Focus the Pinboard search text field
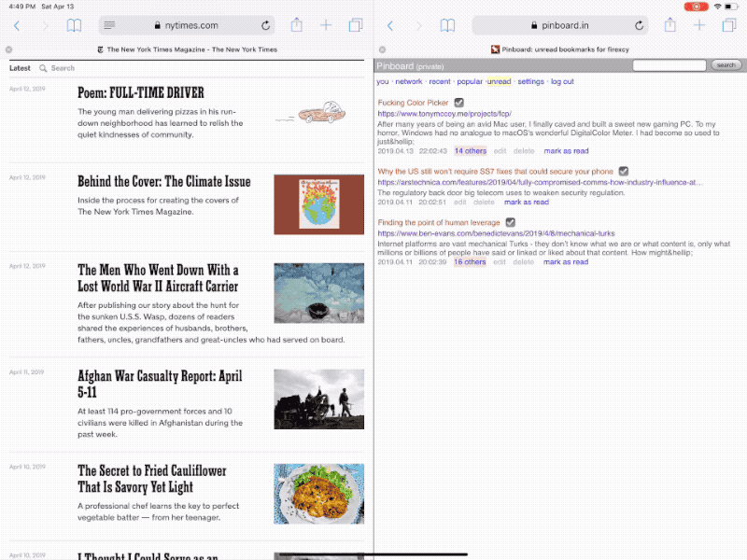Viewport: 747px width, 560px height. coord(669,65)
